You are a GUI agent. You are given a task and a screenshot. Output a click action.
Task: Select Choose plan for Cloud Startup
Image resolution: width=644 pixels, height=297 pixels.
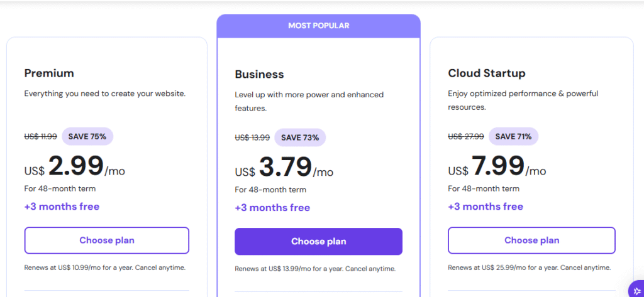[x=531, y=240]
